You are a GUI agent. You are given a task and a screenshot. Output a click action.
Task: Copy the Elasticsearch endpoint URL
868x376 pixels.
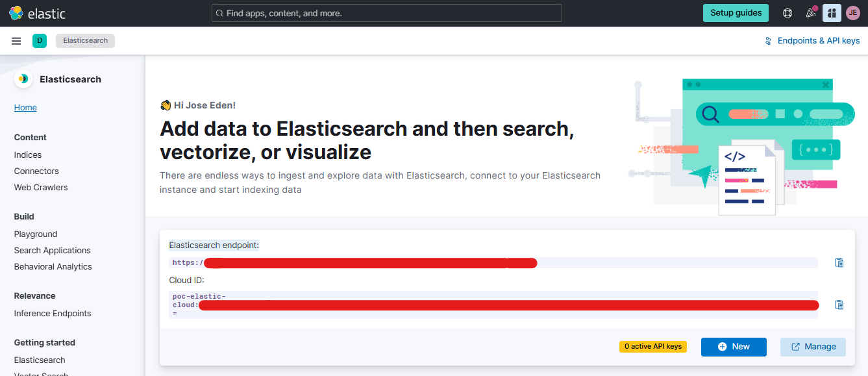tap(839, 262)
